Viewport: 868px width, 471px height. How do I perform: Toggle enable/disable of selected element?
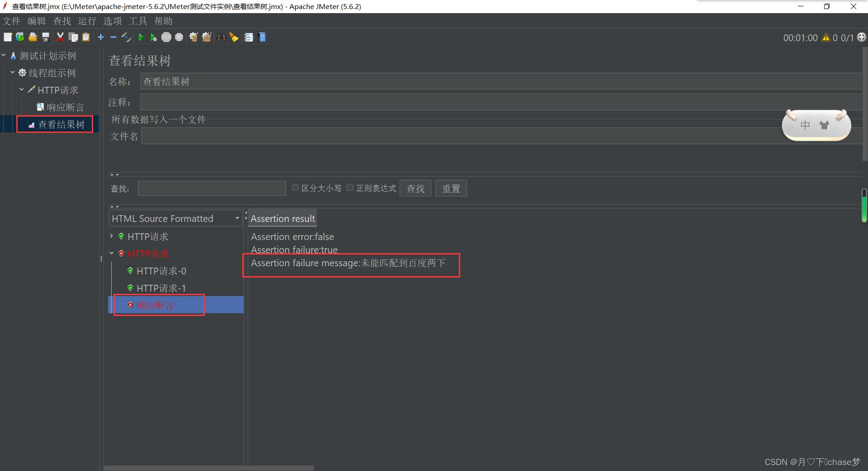click(126, 38)
